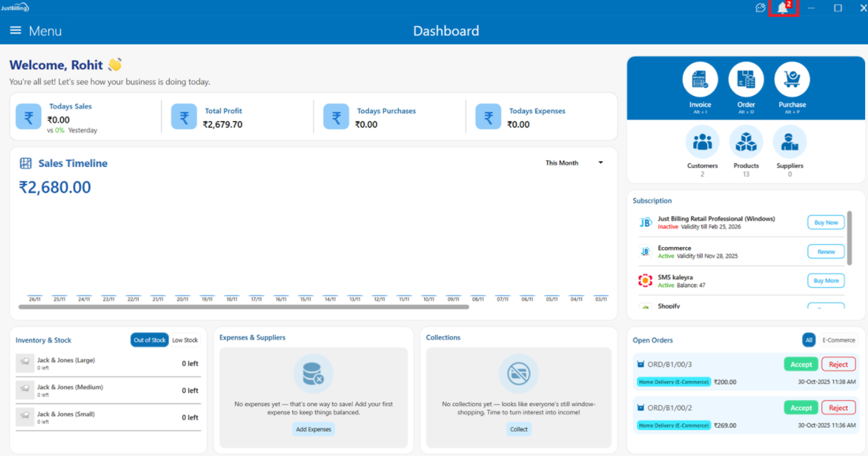Open the Products icon
Viewport: 868px width, 456px height.
746,142
